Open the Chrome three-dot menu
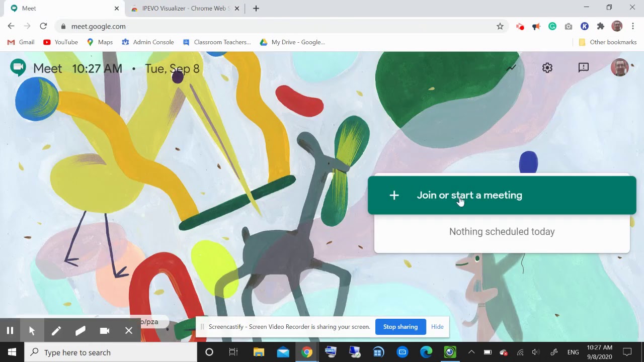 pos(633,26)
